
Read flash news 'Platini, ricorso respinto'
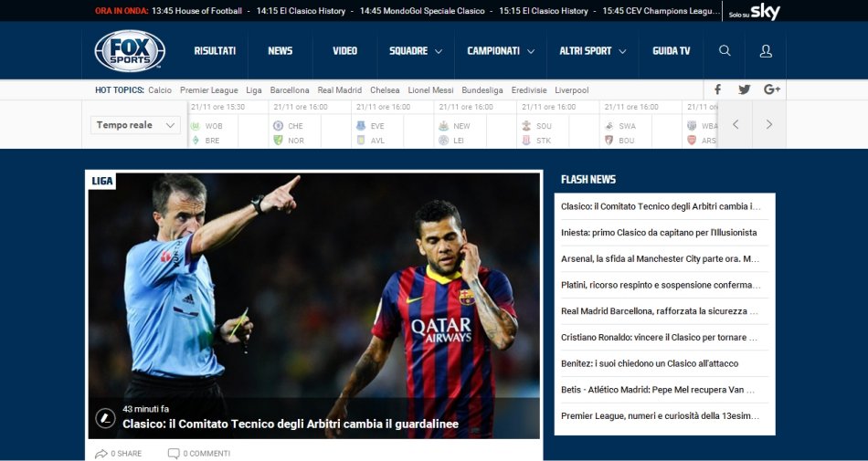pos(661,285)
